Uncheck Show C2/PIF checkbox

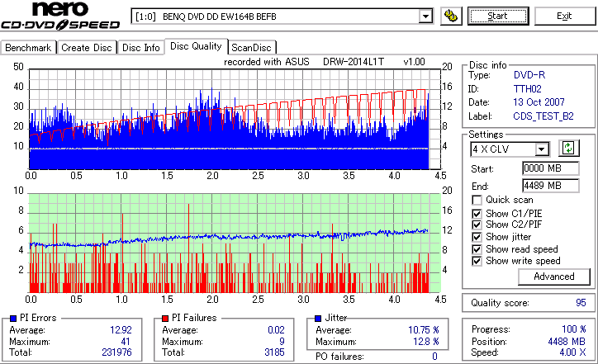477,225
